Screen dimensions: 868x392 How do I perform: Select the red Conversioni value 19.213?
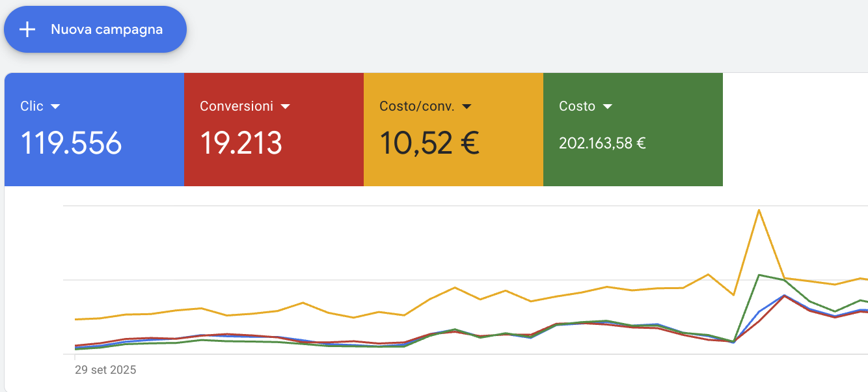[x=241, y=143]
